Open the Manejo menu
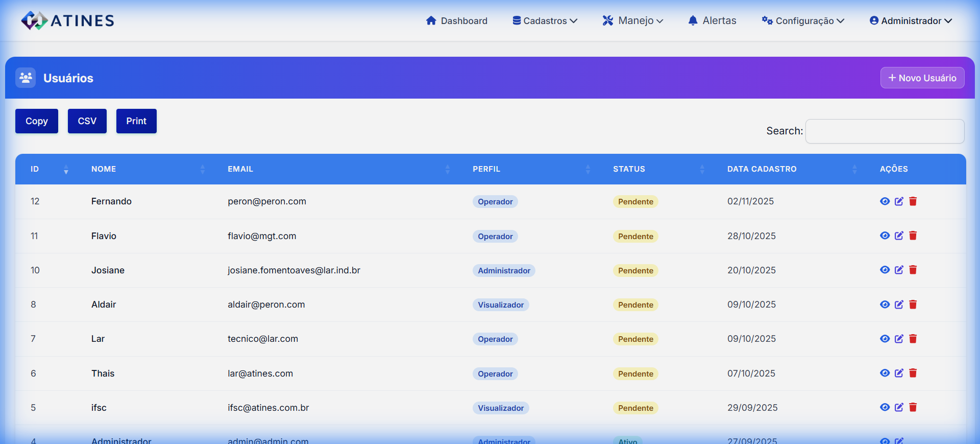The height and width of the screenshot is (444, 980). click(633, 20)
